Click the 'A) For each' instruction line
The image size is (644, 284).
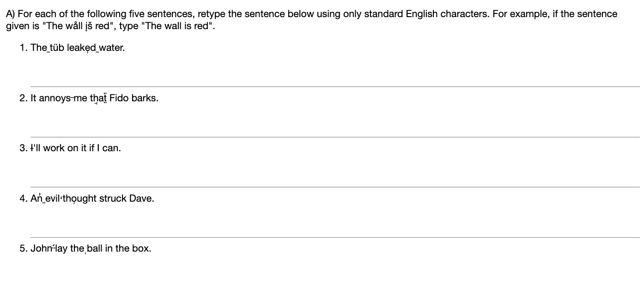coord(311,14)
